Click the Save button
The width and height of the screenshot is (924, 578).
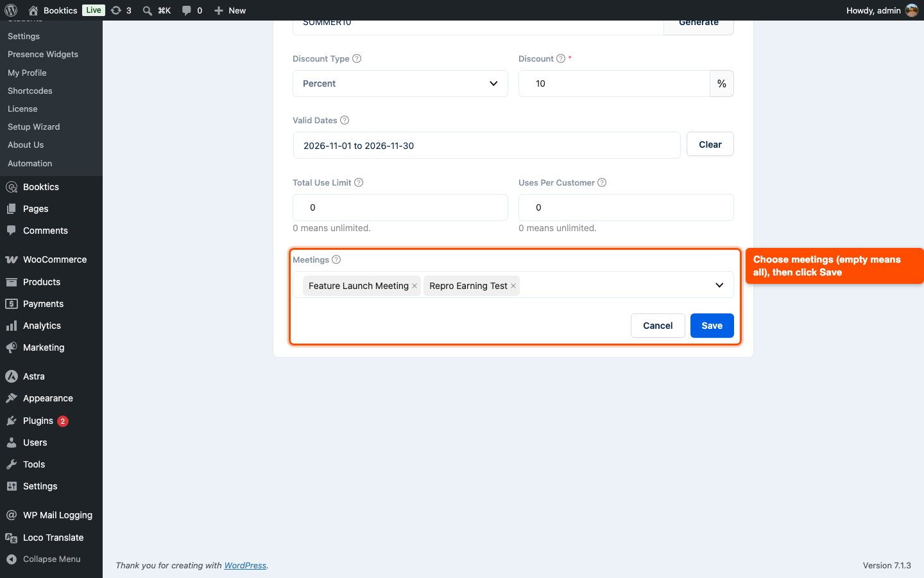[x=712, y=326]
